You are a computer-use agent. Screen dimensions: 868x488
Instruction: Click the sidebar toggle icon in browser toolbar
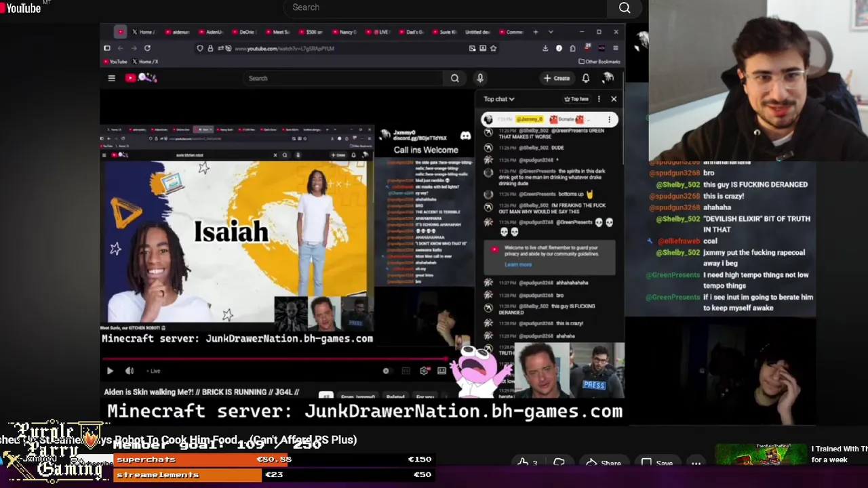[x=106, y=48]
